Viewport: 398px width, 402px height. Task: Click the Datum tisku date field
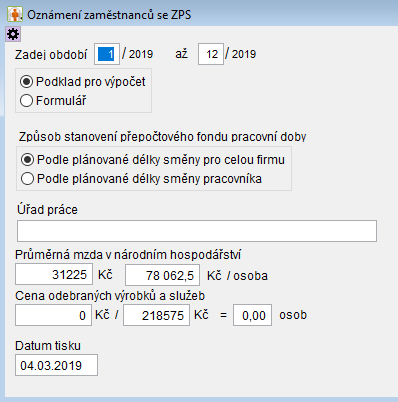point(56,365)
